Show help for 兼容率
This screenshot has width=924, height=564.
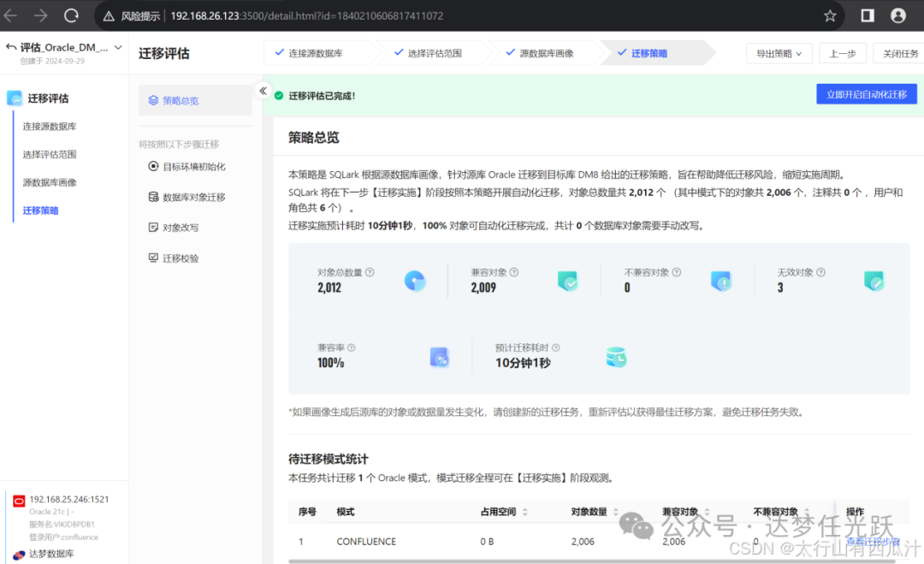(352, 347)
